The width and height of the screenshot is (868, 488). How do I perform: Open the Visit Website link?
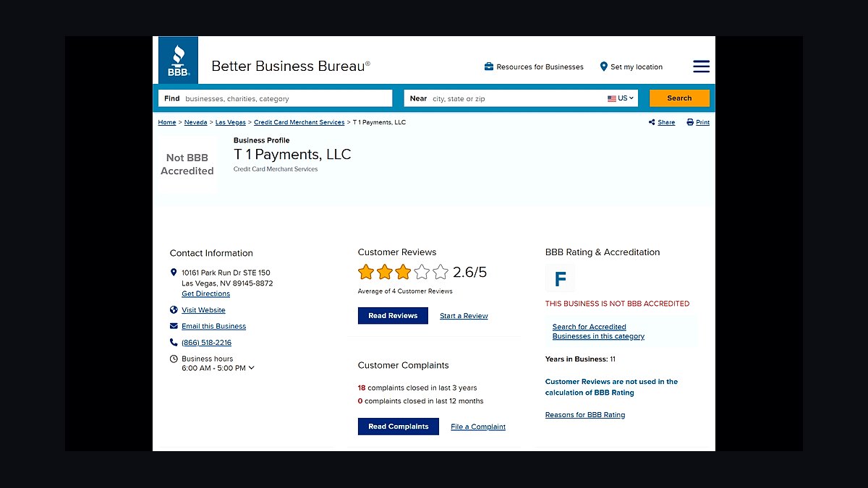203,309
